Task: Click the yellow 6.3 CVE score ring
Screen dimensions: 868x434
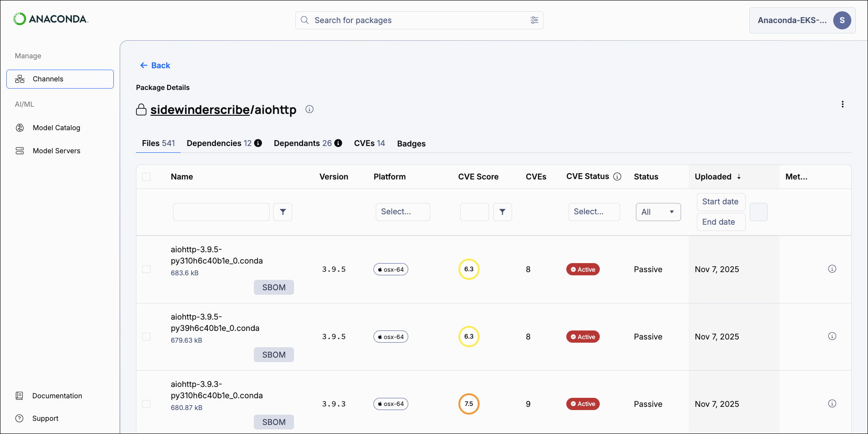Action: click(469, 269)
